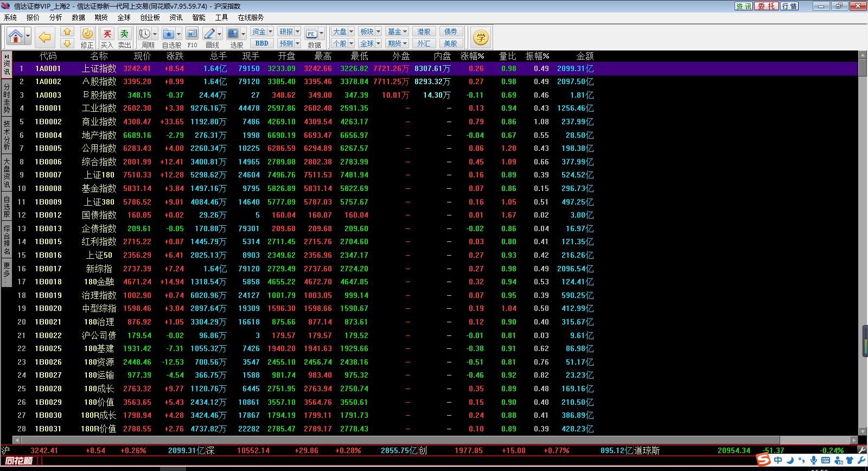
Task: Open the 自选股 watchlist star-folder icon
Action: tap(169, 34)
